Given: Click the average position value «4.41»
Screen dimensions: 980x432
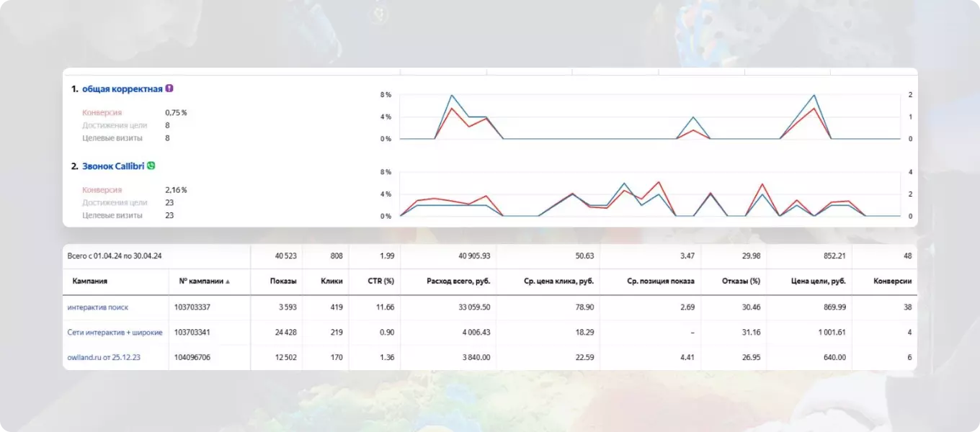Looking at the screenshot, I should point(687,358).
